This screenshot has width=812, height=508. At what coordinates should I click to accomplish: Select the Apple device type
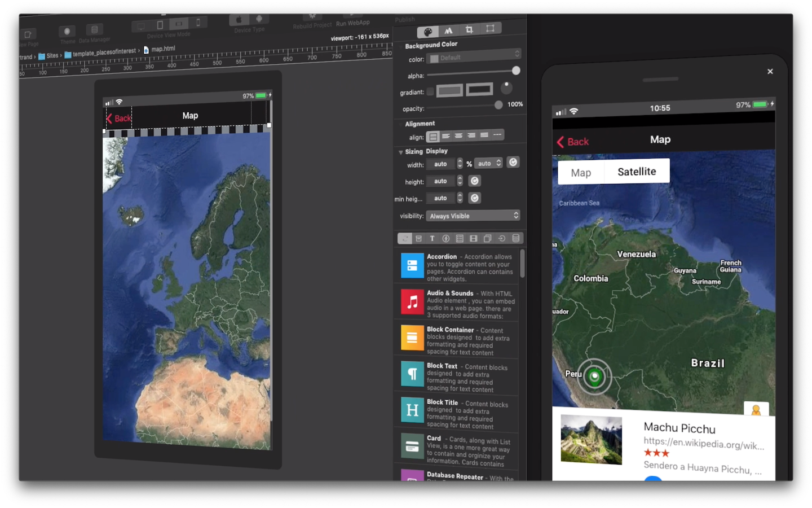click(239, 20)
